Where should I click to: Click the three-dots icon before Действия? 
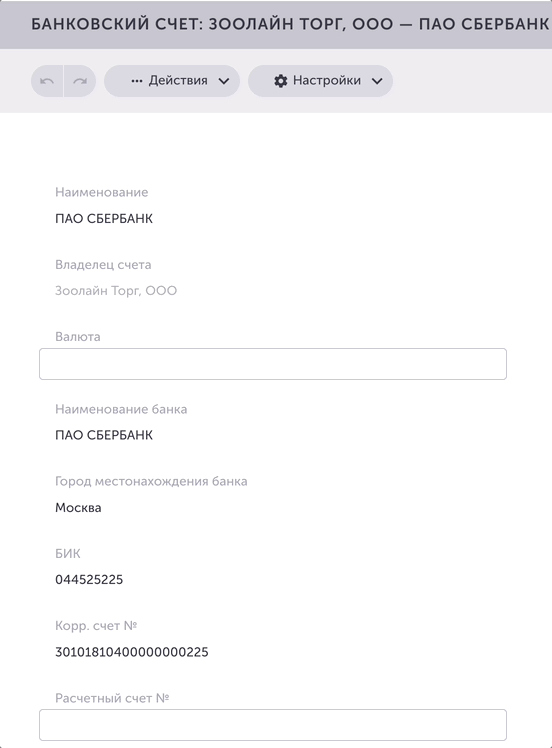pyautogui.click(x=137, y=81)
